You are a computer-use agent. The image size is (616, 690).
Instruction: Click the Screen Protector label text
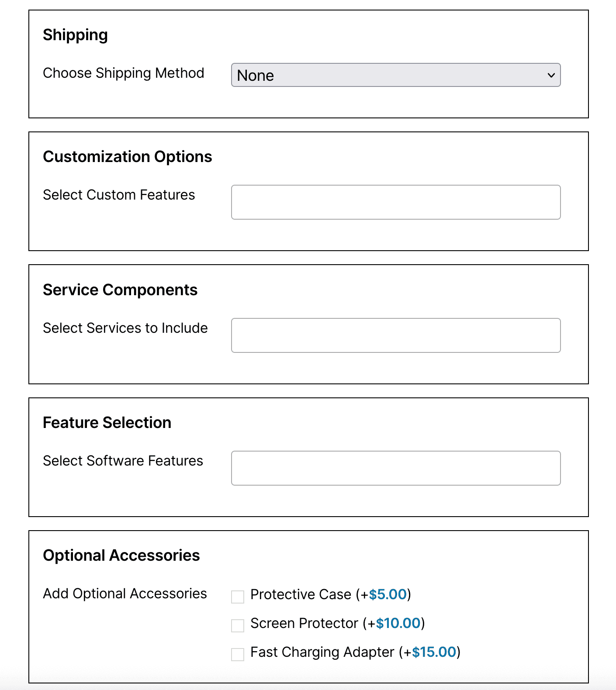pyautogui.click(x=304, y=623)
